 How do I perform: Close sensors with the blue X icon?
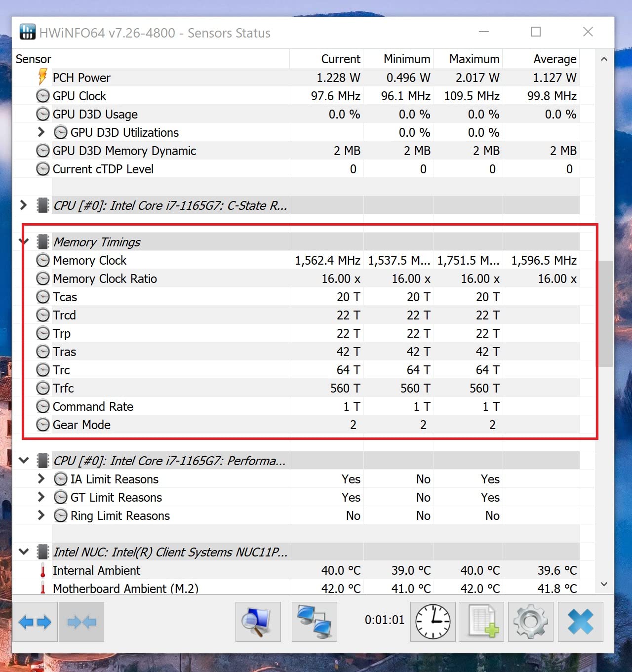580,622
